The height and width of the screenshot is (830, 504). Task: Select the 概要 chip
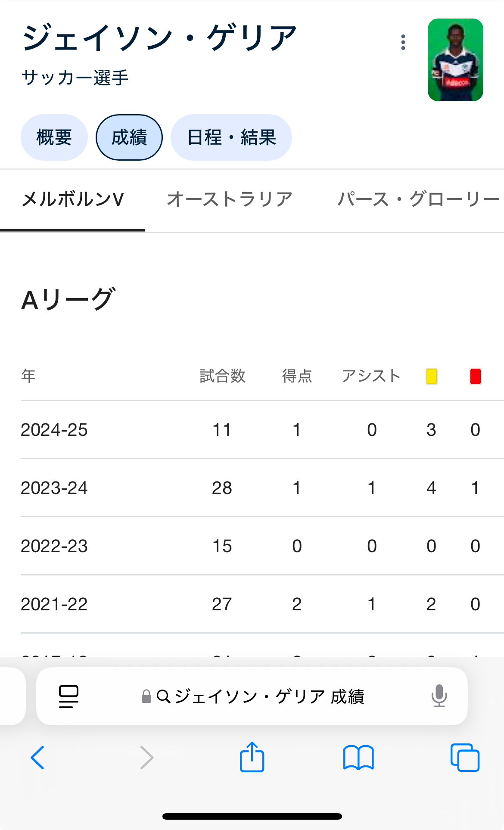pos(54,137)
